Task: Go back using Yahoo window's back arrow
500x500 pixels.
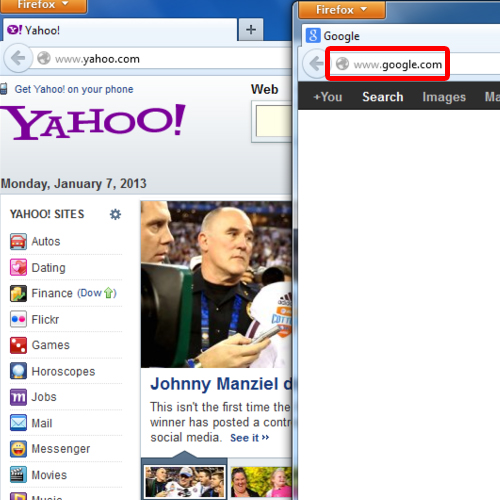Action: point(18,58)
